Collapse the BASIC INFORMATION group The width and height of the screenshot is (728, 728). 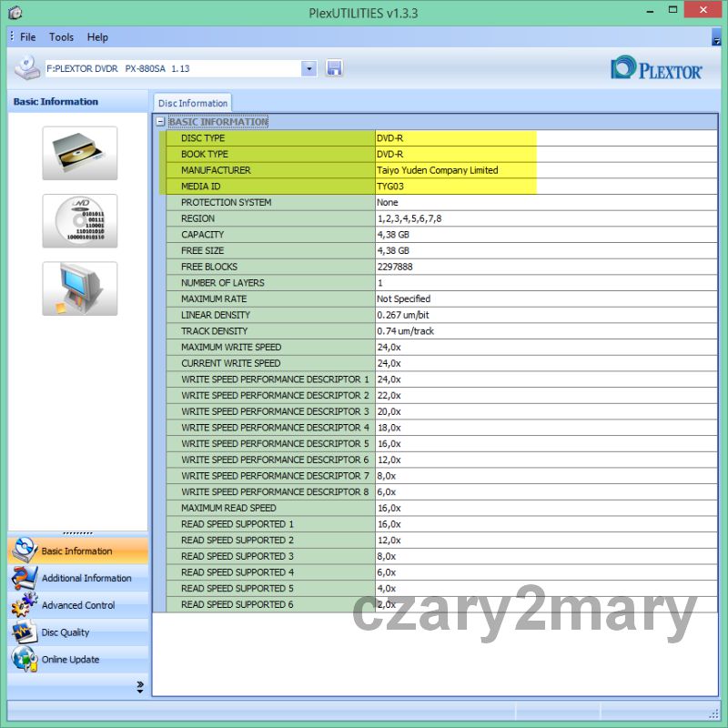[x=160, y=122]
